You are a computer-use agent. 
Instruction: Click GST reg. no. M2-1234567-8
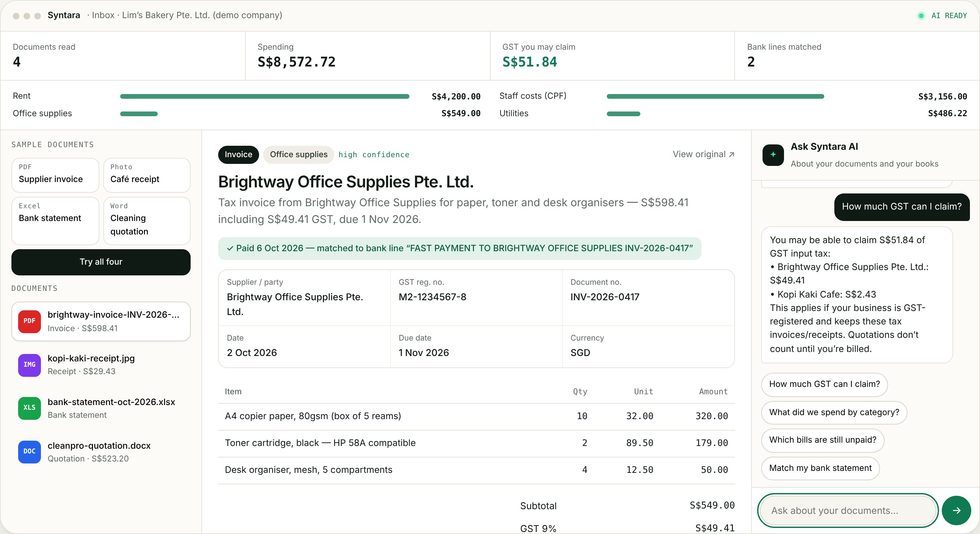coord(432,297)
